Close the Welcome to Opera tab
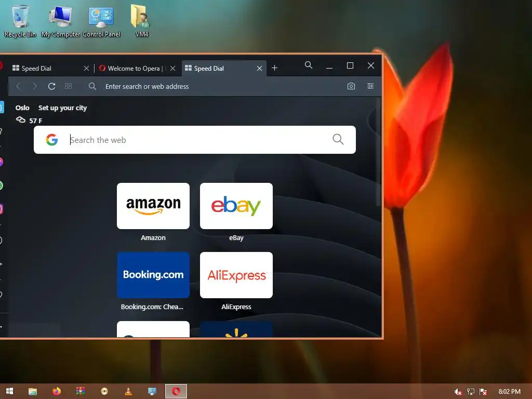This screenshot has height=399, width=532. (172, 68)
